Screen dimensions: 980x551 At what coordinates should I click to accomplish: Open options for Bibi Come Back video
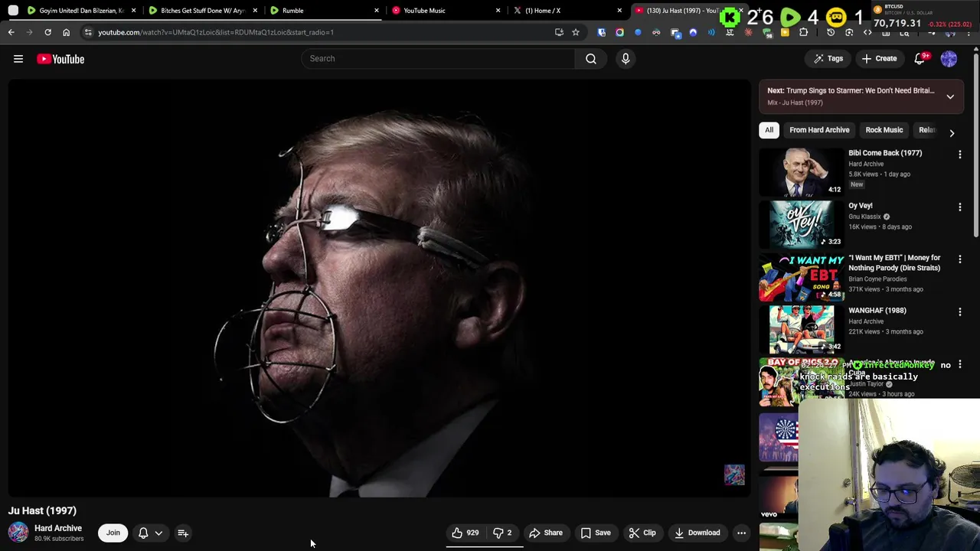[x=960, y=155]
